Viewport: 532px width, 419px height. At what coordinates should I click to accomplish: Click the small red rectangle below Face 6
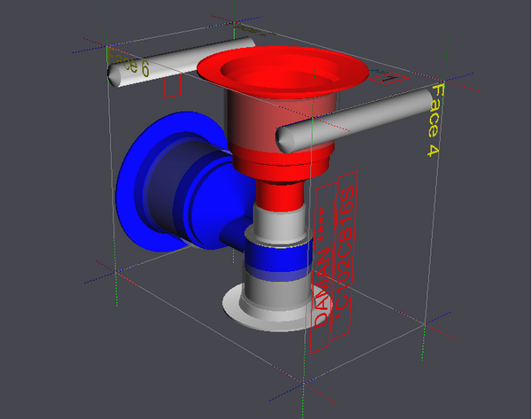172,87
